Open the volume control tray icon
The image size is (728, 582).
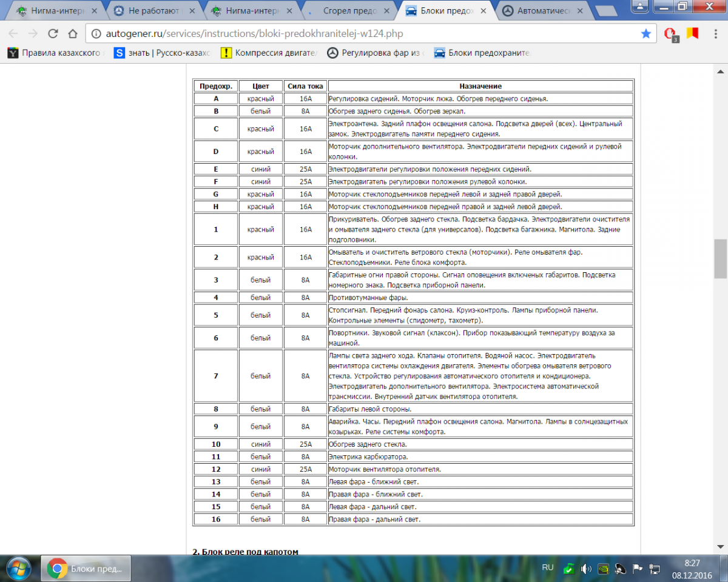[x=586, y=569]
